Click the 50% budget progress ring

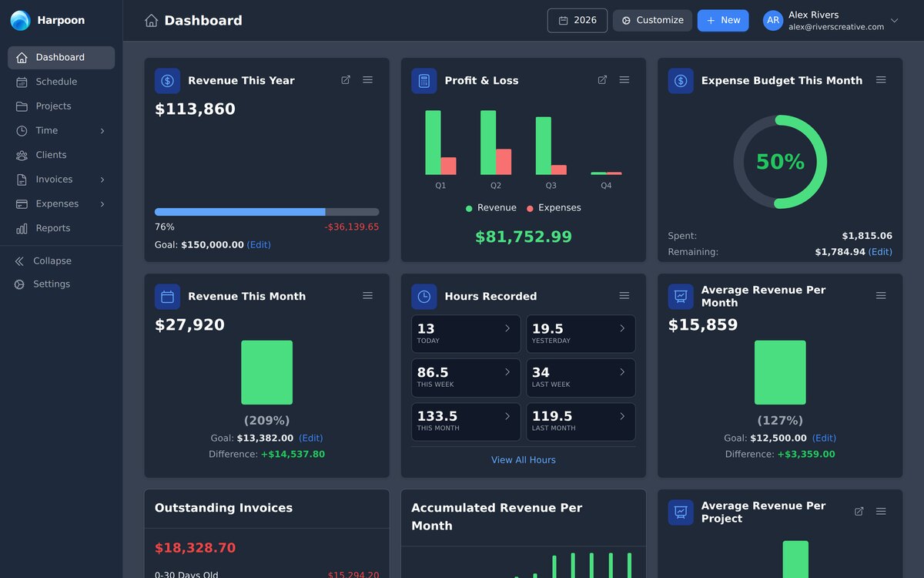780,162
